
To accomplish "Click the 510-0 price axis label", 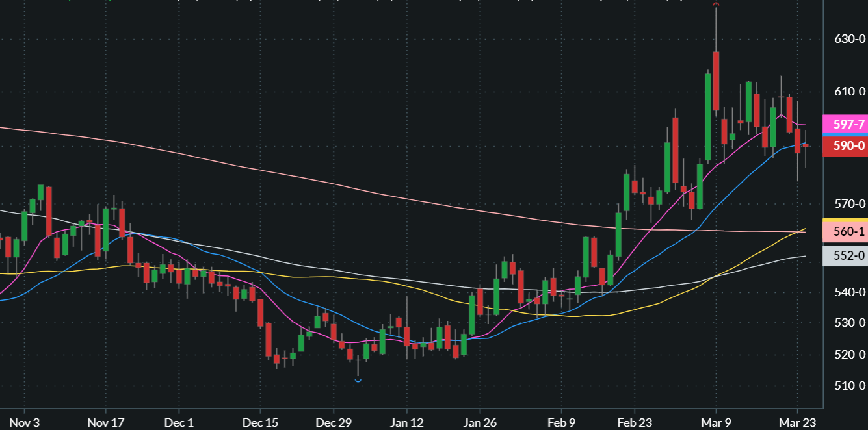I will tap(849, 386).
